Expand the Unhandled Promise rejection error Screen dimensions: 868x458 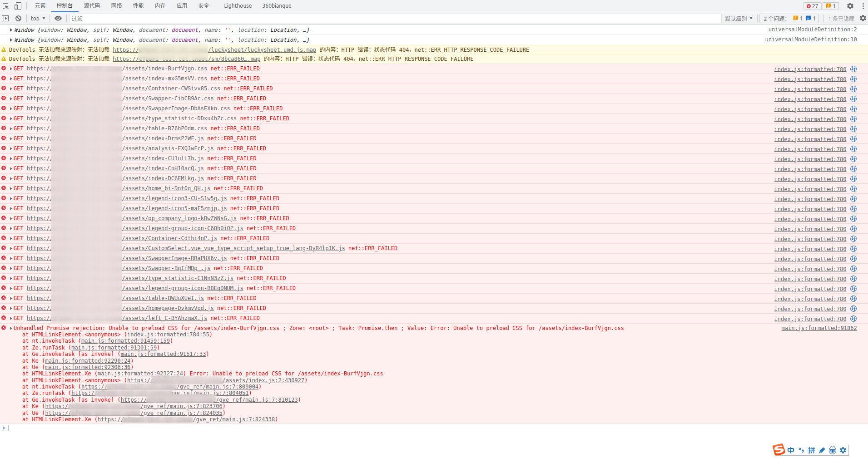tap(11, 328)
